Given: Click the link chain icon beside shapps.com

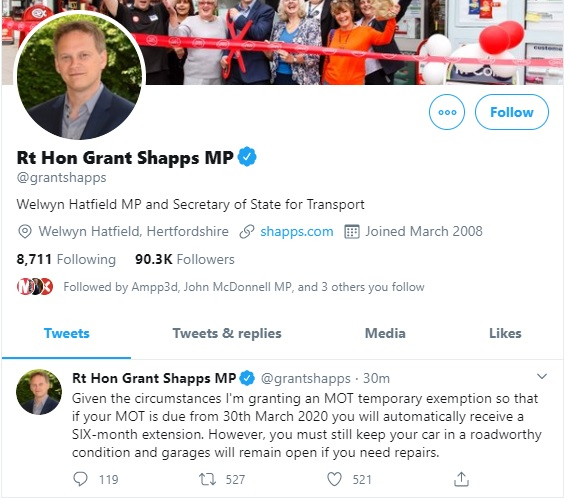Looking at the screenshot, I should click(x=246, y=232).
